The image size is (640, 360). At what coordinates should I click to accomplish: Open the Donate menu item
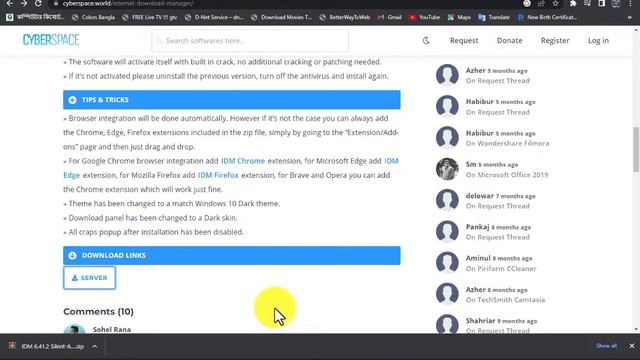click(x=509, y=40)
